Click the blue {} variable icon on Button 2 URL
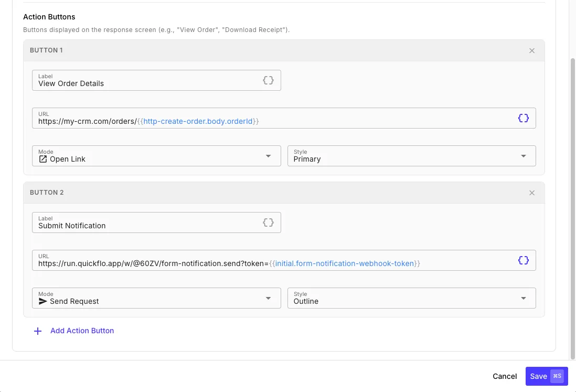Viewport: 576px width, 392px height. pyautogui.click(x=524, y=260)
